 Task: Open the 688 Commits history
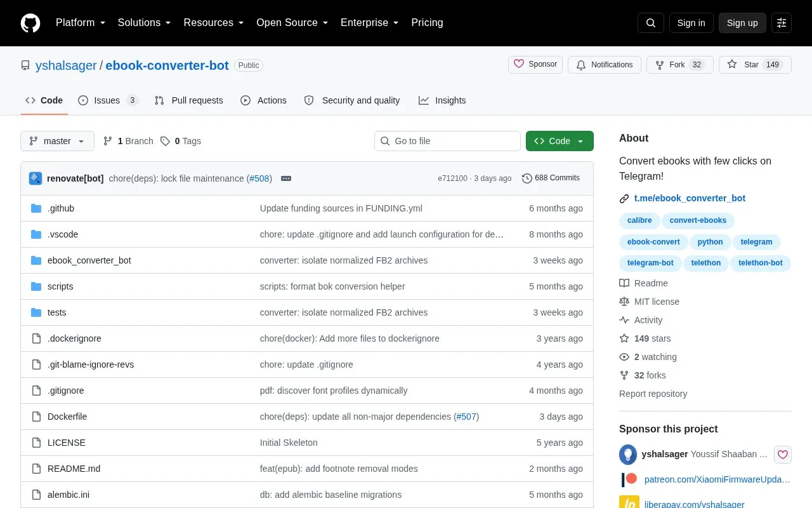pos(551,178)
